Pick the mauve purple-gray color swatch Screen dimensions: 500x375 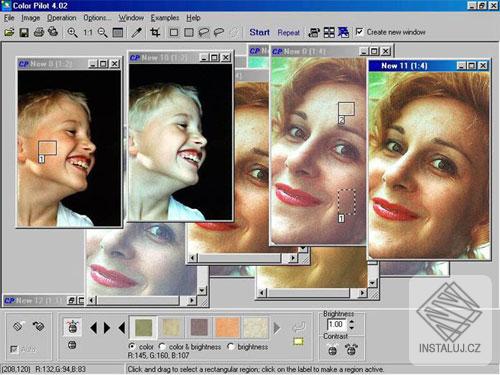(x=199, y=327)
